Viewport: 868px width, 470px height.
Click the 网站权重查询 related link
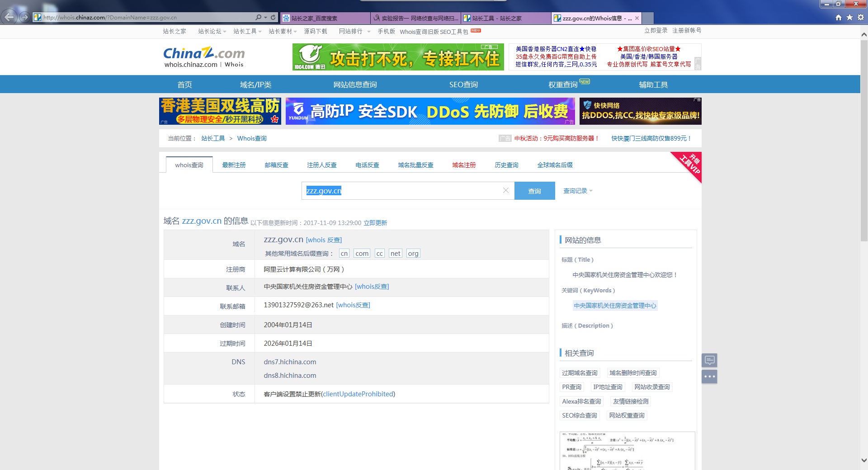627,415
